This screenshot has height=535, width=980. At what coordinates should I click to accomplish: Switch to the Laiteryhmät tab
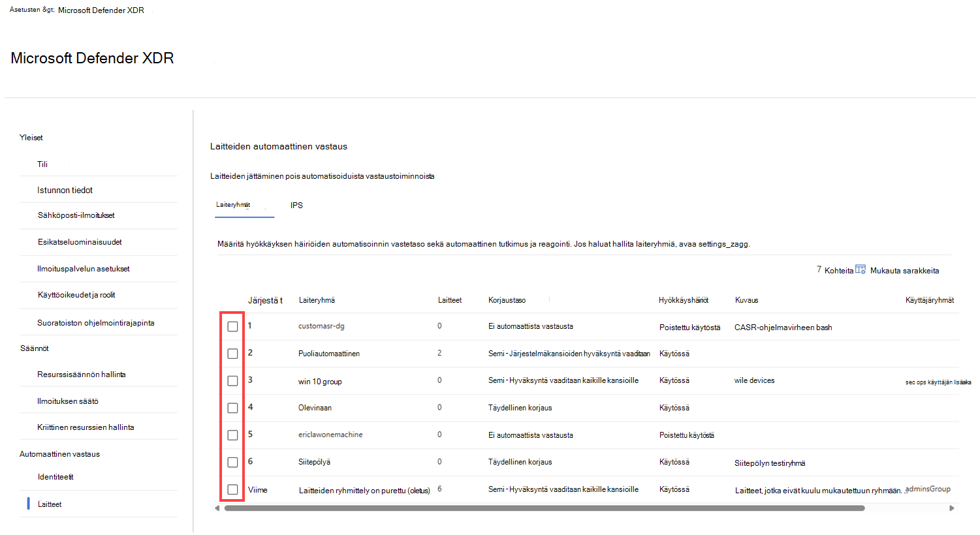coord(233,205)
